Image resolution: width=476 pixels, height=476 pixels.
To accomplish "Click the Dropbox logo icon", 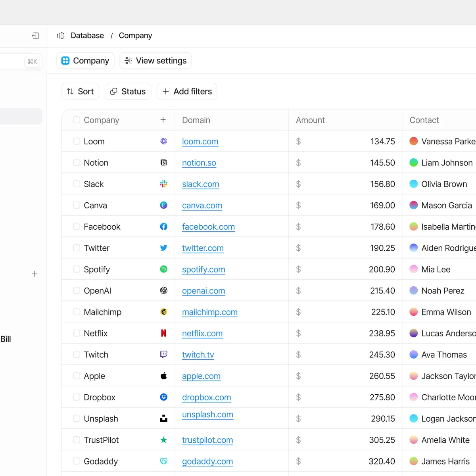I will click(163, 397).
